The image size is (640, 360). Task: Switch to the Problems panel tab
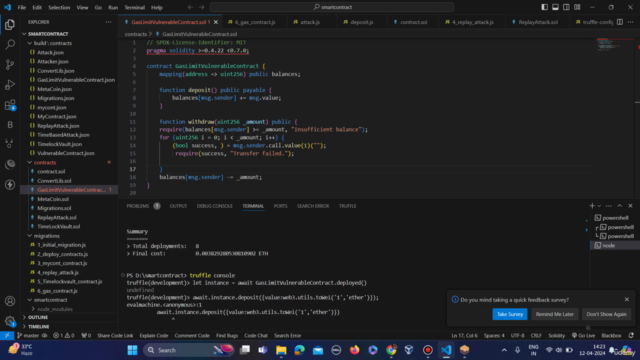[x=138, y=206]
